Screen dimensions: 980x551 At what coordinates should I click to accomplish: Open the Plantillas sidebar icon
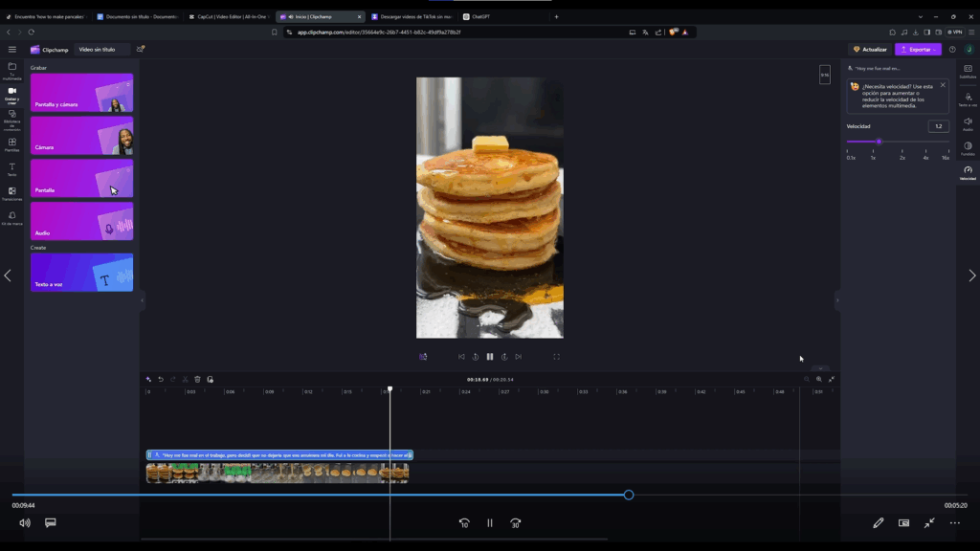click(12, 143)
